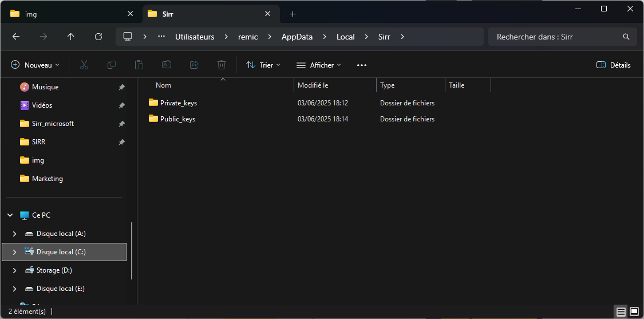
Task: Close the Sirr tab
Action: coord(267,14)
